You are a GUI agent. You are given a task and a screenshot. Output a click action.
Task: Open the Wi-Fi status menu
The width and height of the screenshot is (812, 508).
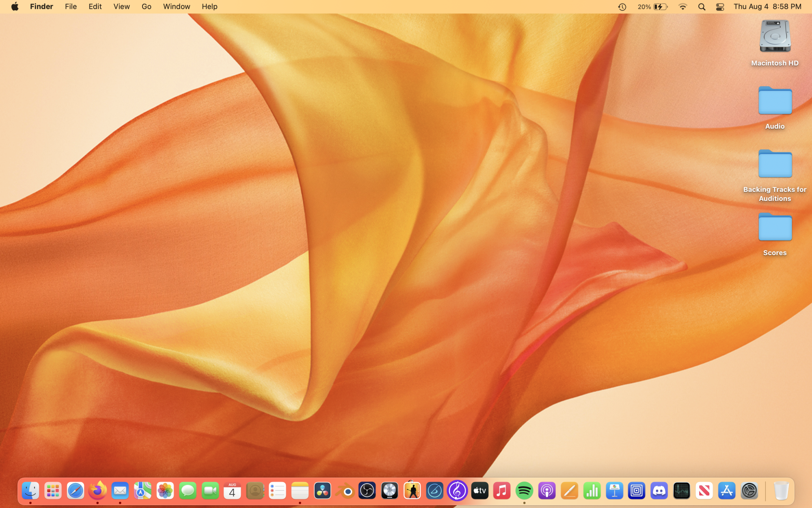(683, 7)
